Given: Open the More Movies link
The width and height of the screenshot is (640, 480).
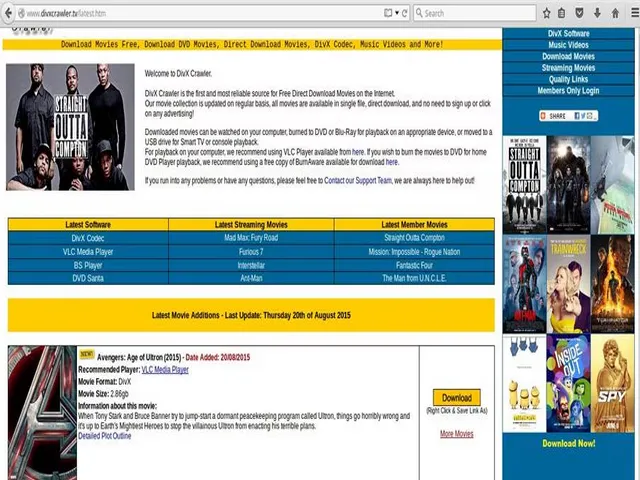Looking at the screenshot, I should [456, 434].
